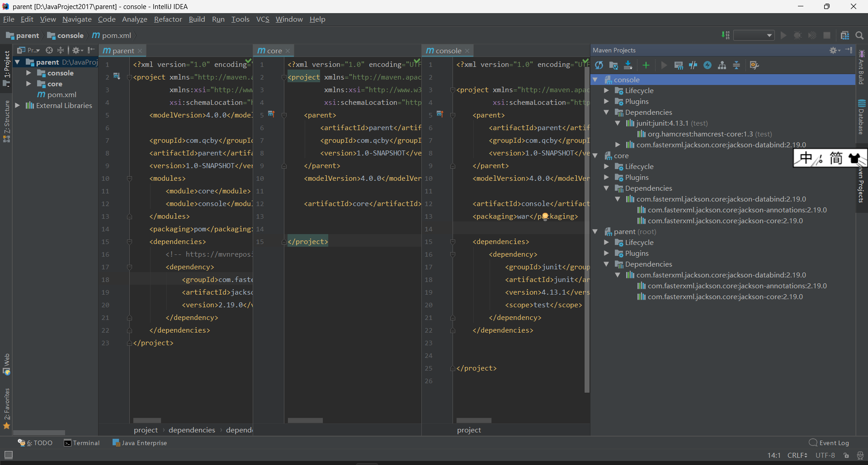The image size is (868, 465).
Task: Toggle skip tests mode icon
Action: (693, 66)
